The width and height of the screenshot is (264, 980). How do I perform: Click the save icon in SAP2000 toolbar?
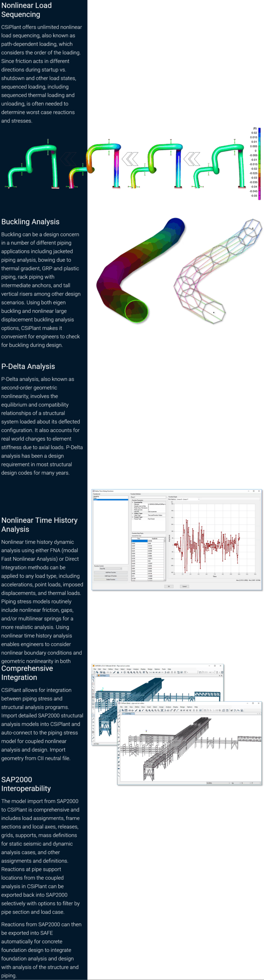tap(101, 672)
